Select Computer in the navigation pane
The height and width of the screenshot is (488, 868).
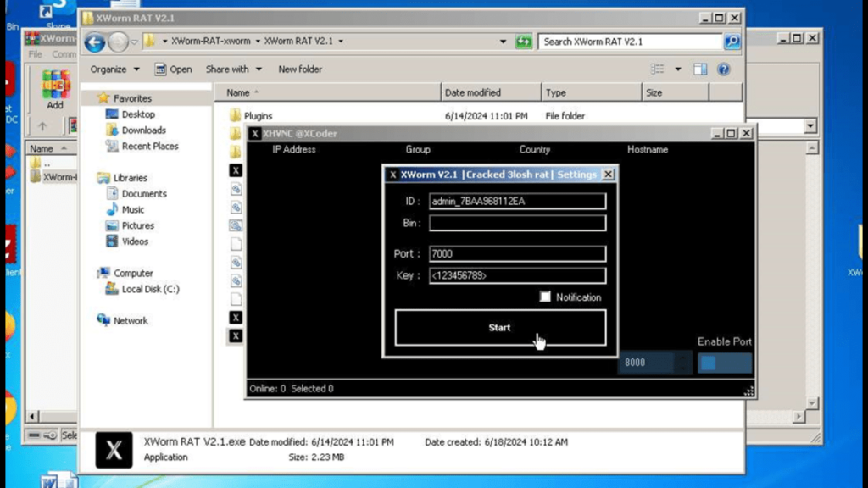coord(133,274)
